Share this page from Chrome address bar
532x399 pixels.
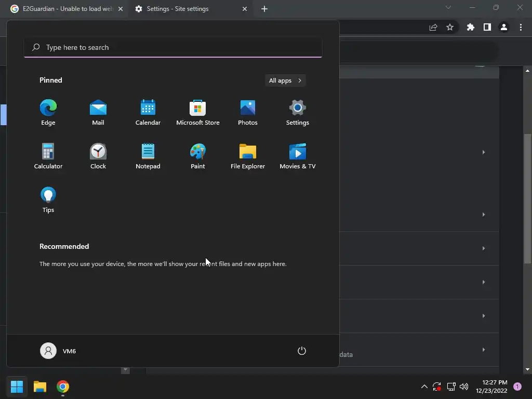[x=433, y=27]
